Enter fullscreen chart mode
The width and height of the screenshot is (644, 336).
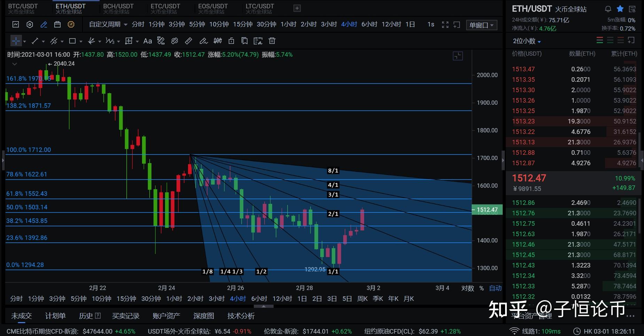point(445,25)
